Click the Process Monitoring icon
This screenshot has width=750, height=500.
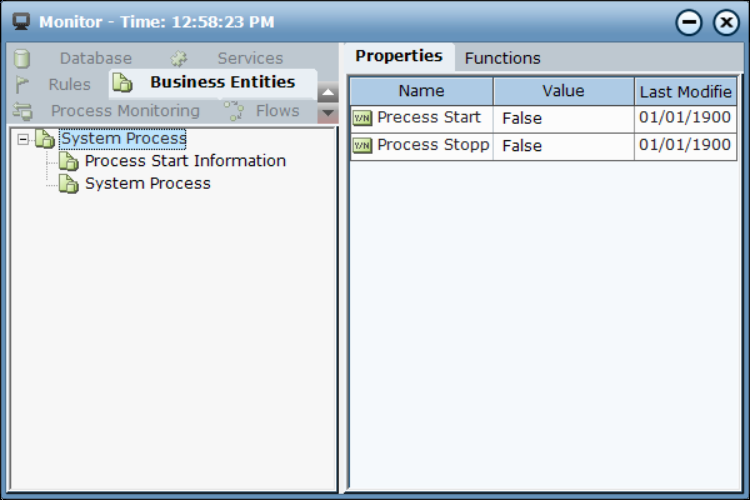[22, 111]
